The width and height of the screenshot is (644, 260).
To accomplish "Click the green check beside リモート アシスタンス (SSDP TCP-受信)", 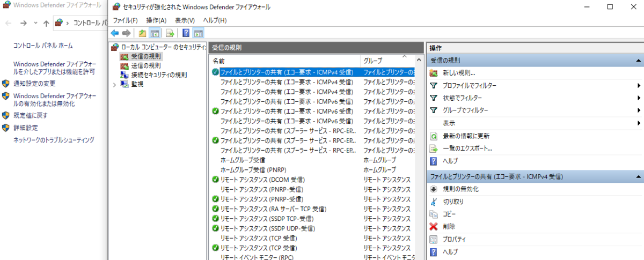I will pos(215,219).
